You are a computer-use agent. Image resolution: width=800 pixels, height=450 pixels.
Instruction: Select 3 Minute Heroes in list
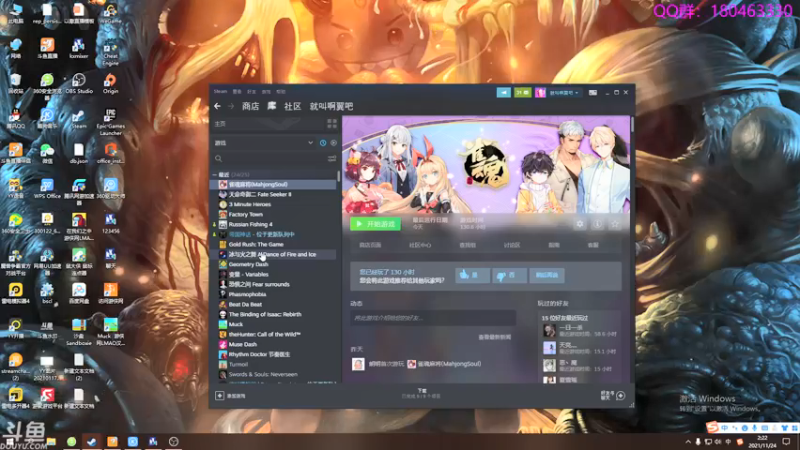coord(273,204)
